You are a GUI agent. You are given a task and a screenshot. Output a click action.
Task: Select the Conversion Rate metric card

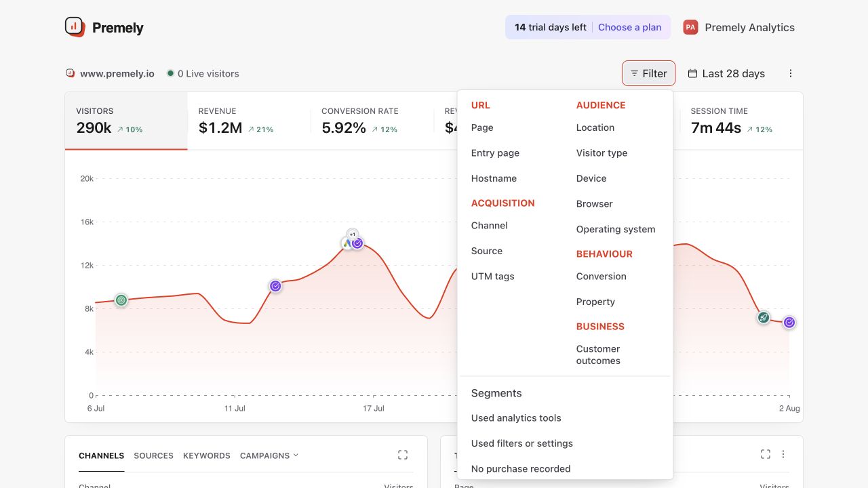[x=372, y=121]
